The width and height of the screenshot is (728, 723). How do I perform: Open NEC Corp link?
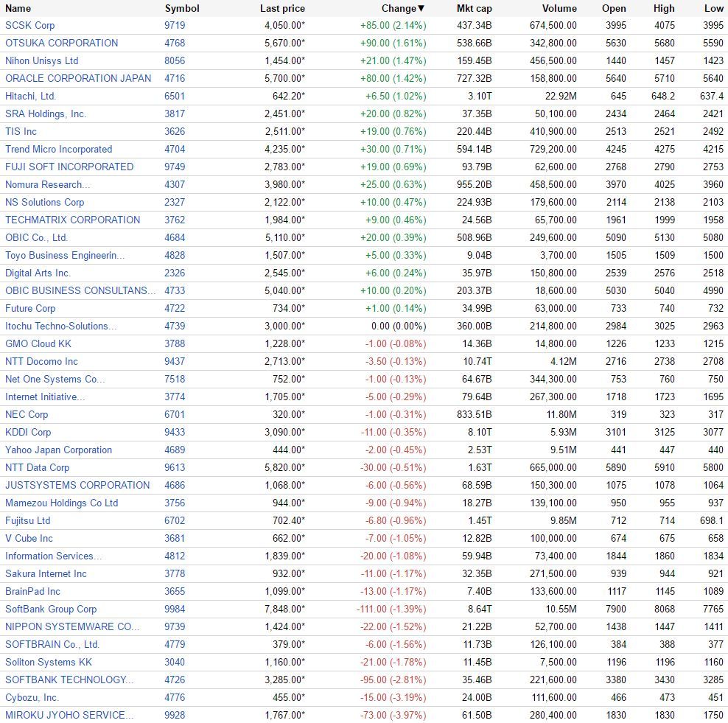click(x=27, y=414)
